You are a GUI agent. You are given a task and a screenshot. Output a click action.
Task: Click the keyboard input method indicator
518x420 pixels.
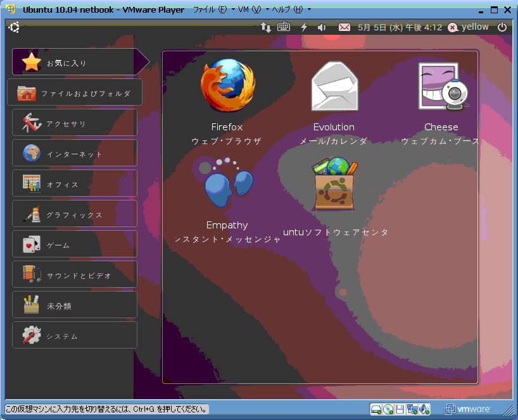pos(284,27)
